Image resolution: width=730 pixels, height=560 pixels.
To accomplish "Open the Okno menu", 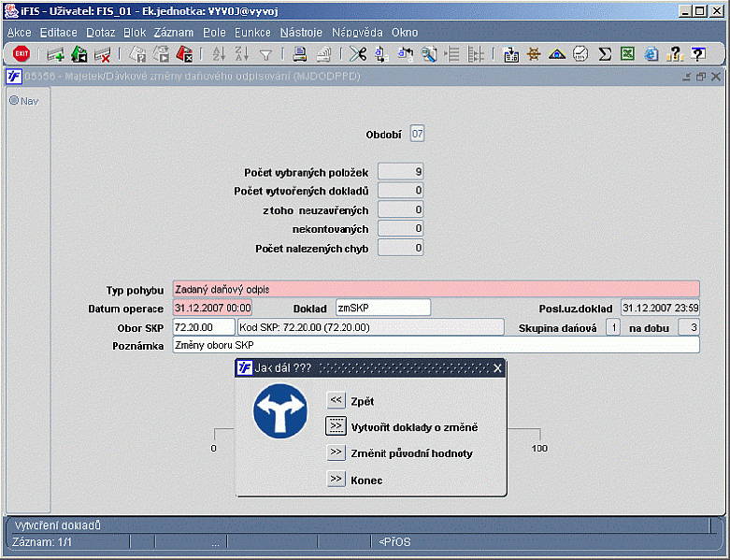I will [x=405, y=33].
